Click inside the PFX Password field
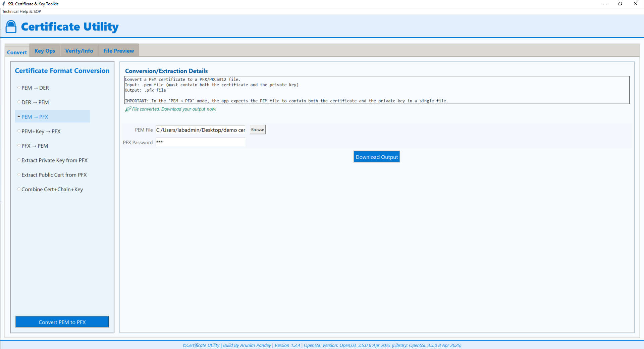The height and width of the screenshot is (349, 644). 200,142
